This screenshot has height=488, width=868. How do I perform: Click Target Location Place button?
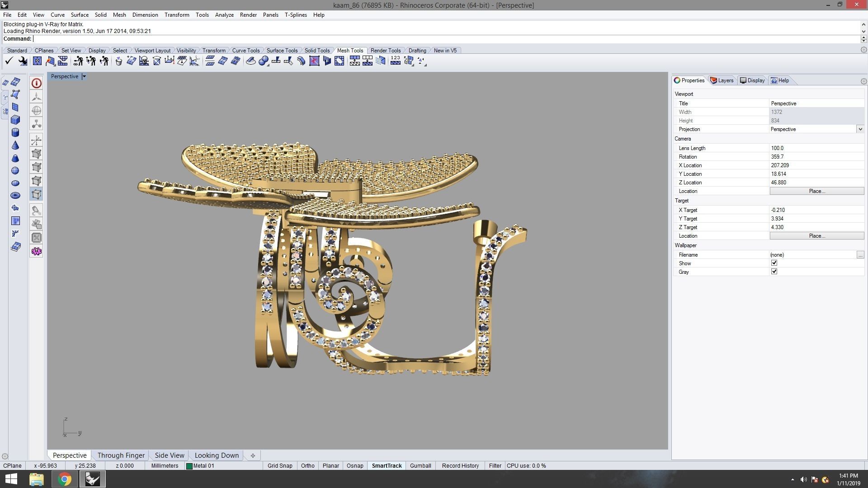[x=816, y=236]
